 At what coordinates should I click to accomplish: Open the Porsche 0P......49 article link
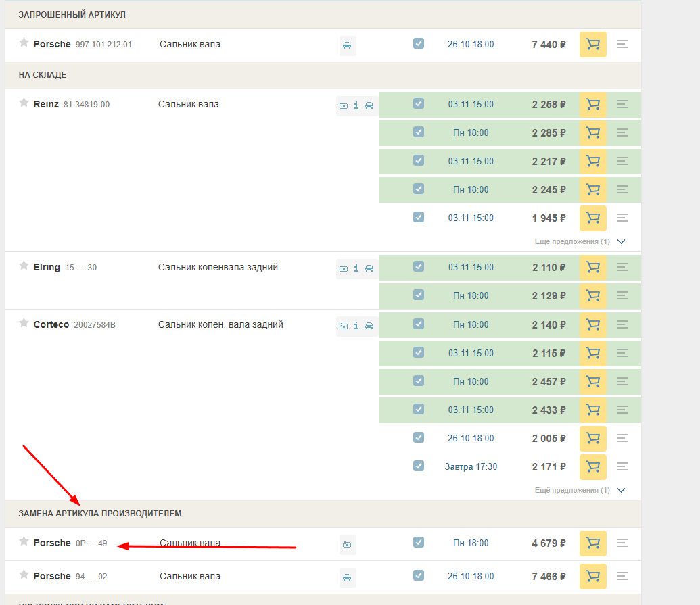click(91, 543)
